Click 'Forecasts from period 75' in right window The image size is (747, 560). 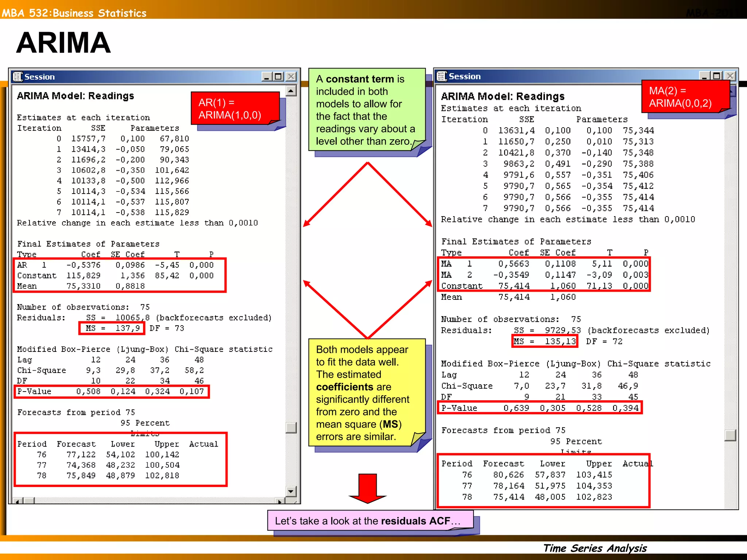click(503, 431)
